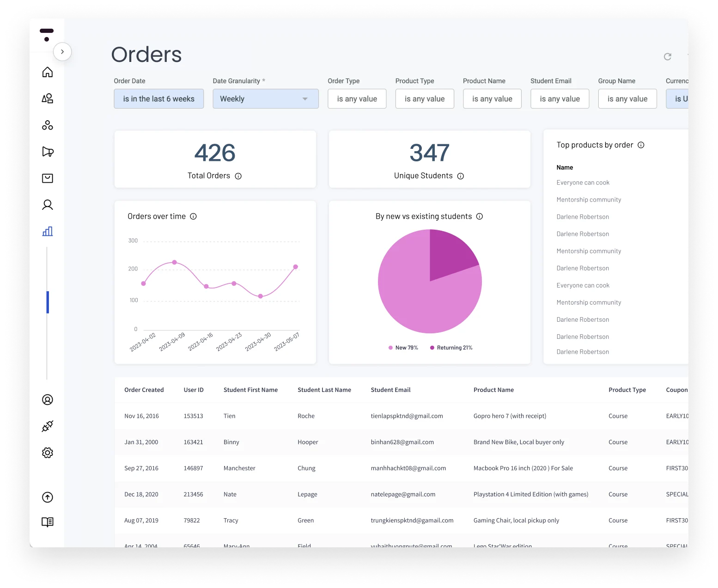Sort by the User ID column header
The height and width of the screenshot is (588, 718).
[x=194, y=390]
